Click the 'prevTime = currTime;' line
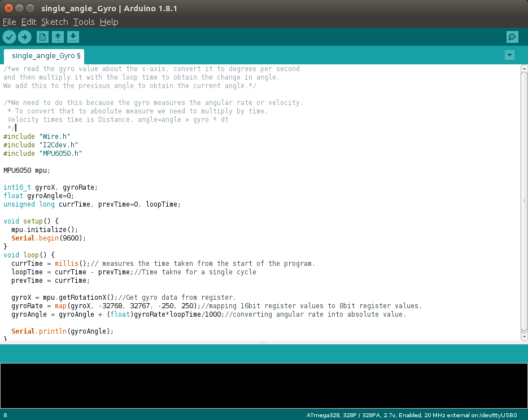 coord(50,281)
